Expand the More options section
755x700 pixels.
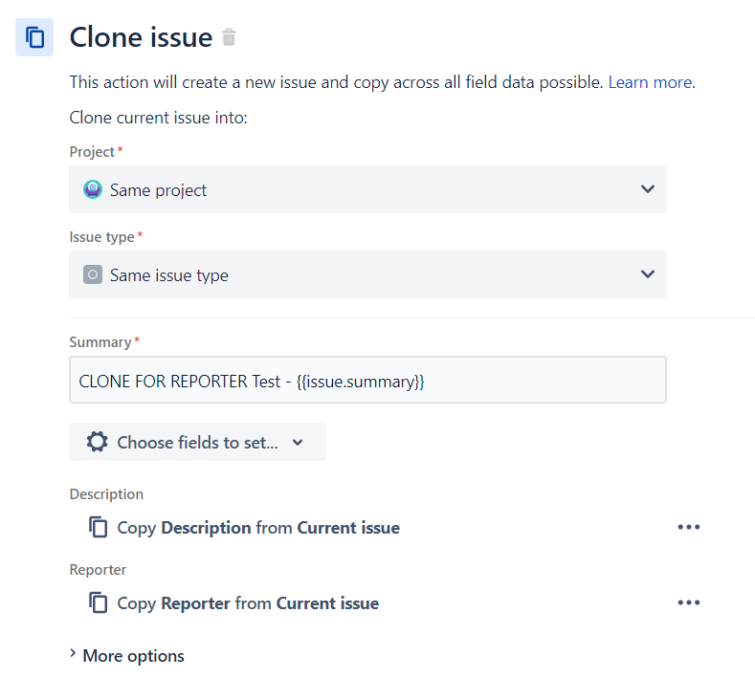pyautogui.click(x=127, y=656)
